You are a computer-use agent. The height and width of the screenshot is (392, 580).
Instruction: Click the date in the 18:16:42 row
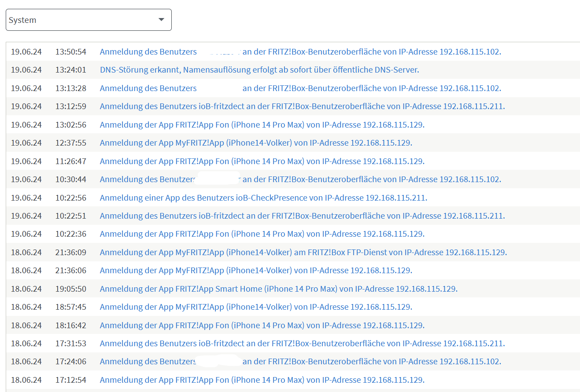(26, 326)
